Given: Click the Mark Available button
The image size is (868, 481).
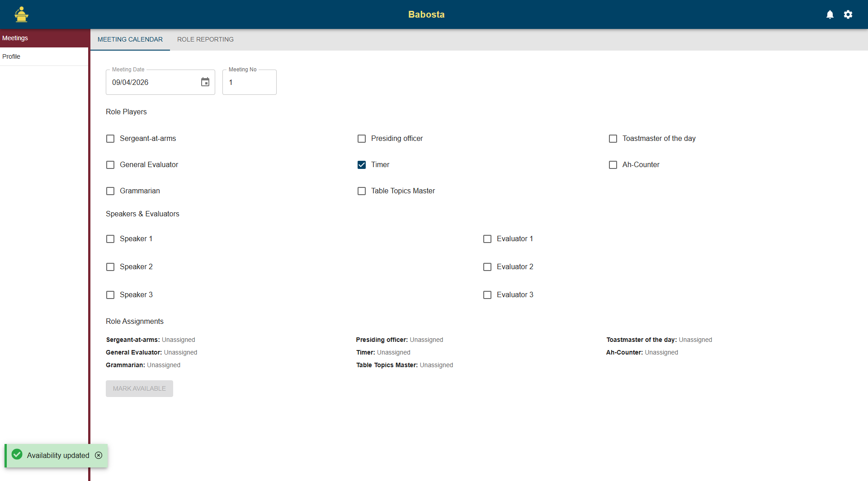Looking at the screenshot, I should 139,388.
